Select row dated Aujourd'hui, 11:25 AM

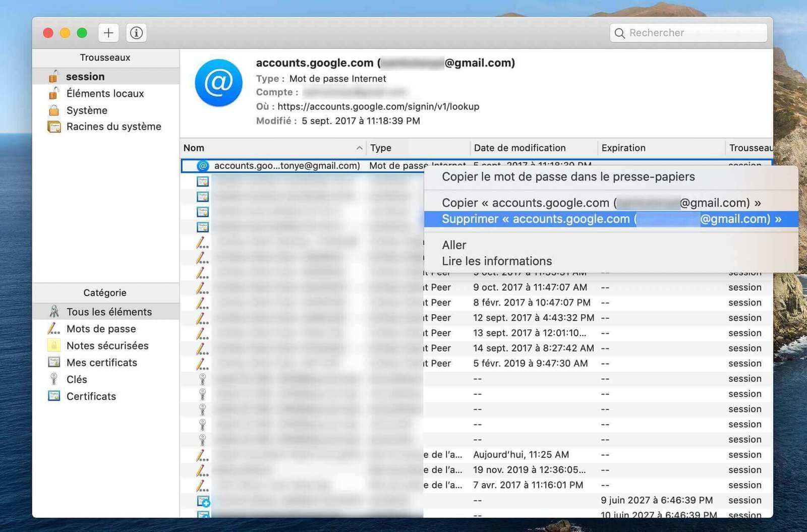pos(477,454)
